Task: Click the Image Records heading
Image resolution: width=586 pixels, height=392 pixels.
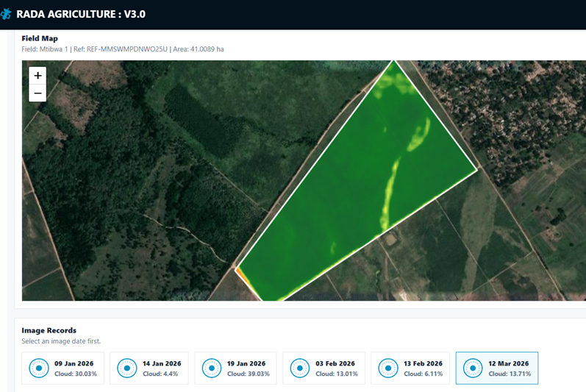Action: 49,330
